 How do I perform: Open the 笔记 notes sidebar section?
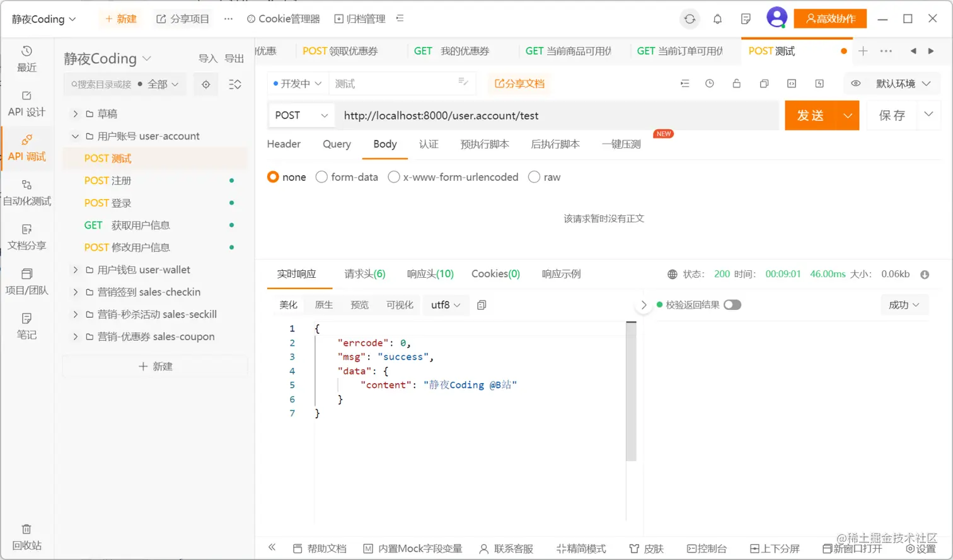pyautogui.click(x=26, y=326)
